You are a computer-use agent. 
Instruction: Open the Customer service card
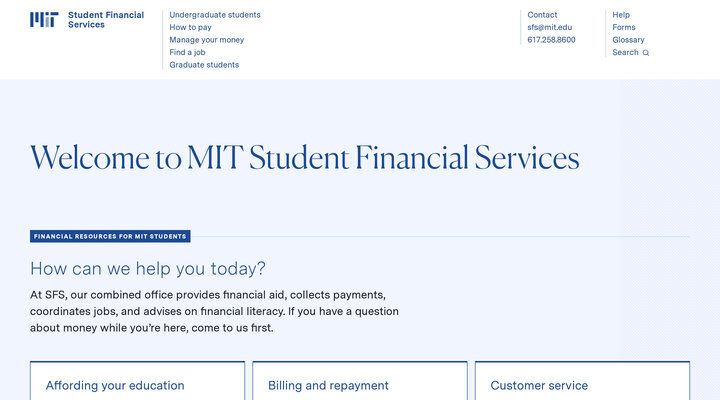[x=539, y=385]
